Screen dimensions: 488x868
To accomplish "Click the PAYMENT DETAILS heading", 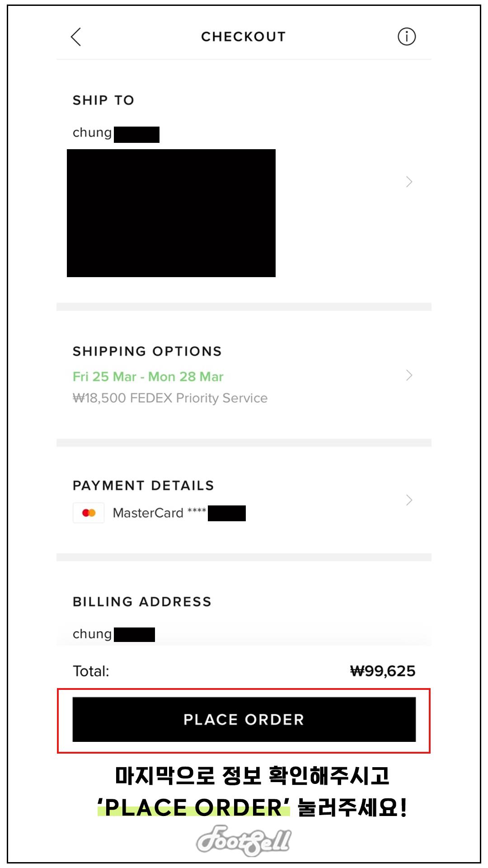I will click(143, 486).
